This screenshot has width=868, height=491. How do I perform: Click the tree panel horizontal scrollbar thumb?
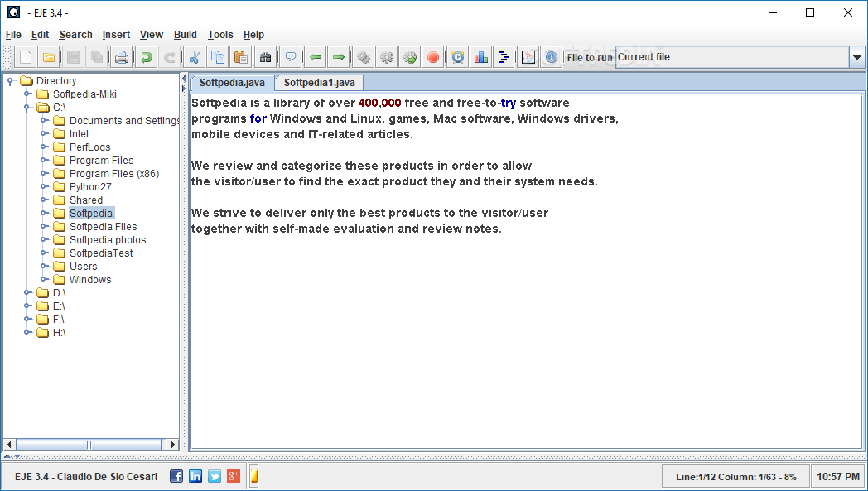pos(89,445)
